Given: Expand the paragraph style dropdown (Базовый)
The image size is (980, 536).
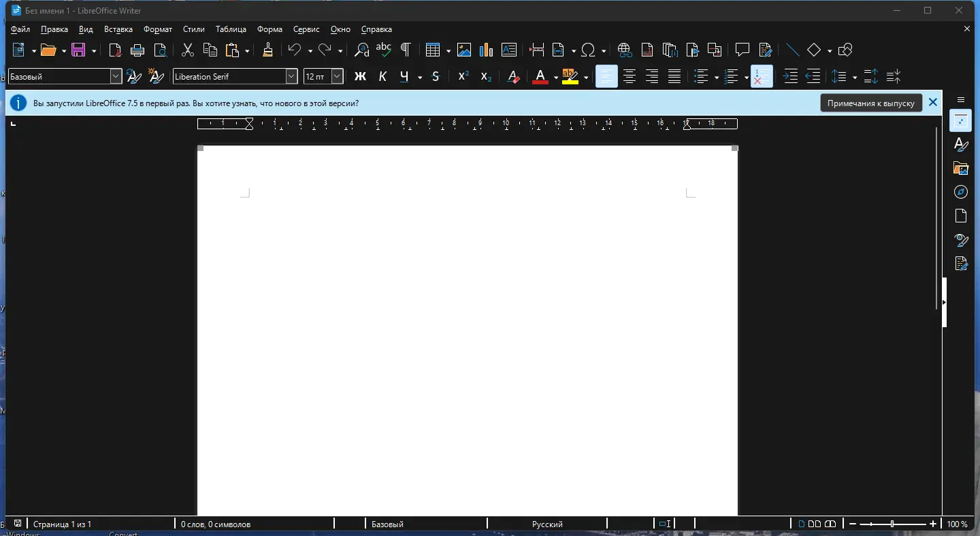Looking at the screenshot, I should point(116,77).
